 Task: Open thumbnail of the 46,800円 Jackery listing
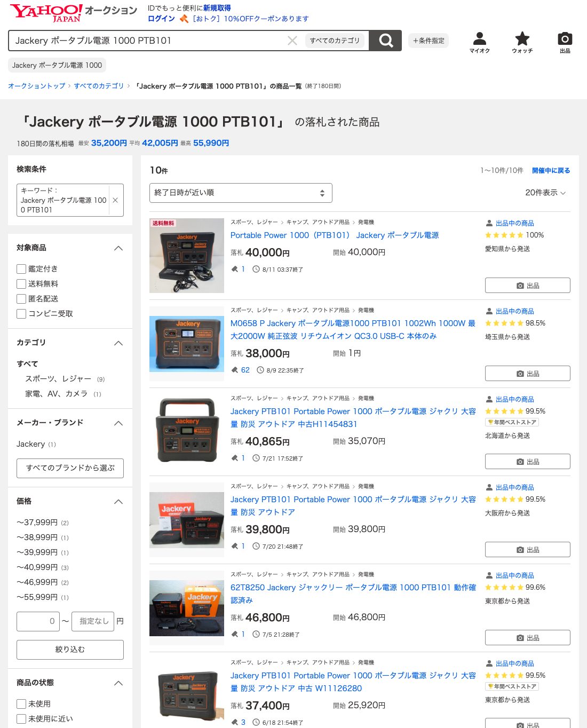(187, 608)
